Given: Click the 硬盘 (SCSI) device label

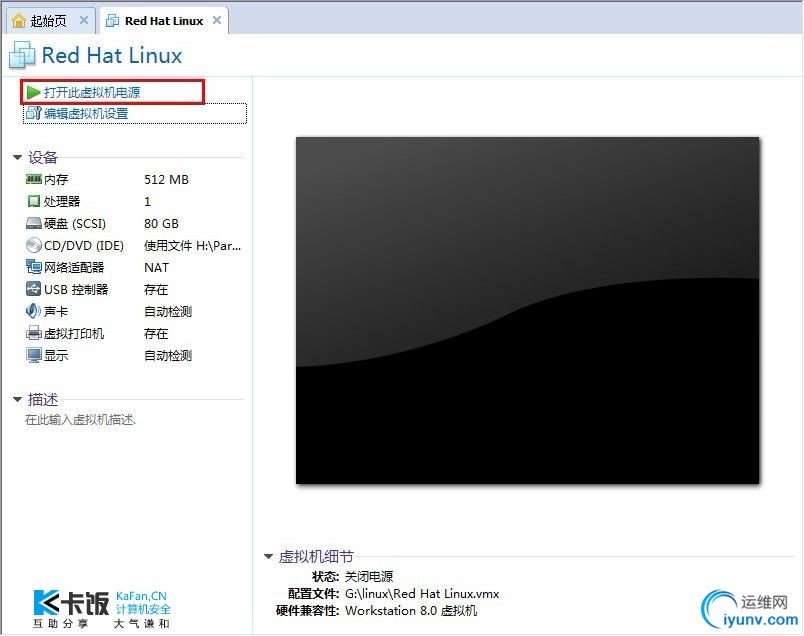Looking at the screenshot, I should point(74,224).
